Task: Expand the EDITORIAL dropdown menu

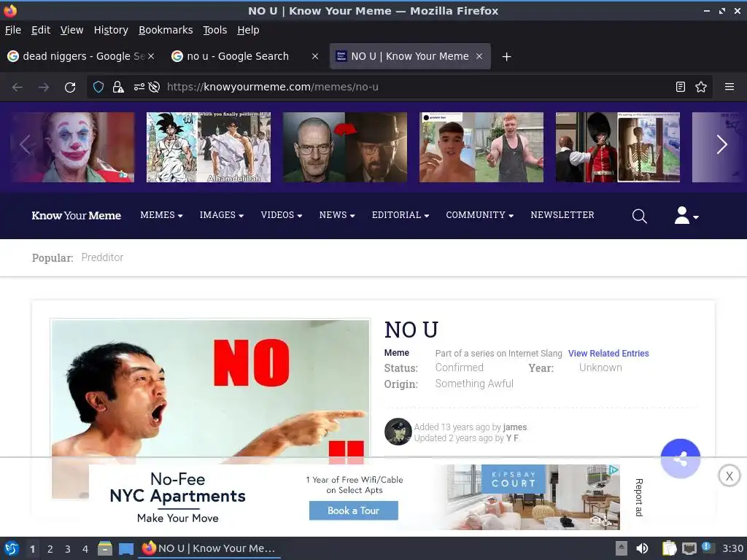Action: (x=400, y=215)
